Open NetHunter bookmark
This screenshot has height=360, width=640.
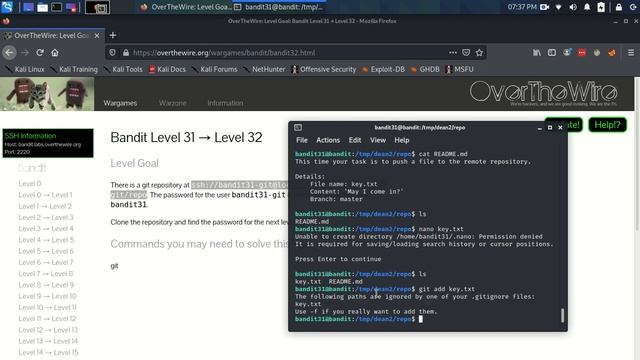[x=264, y=69]
